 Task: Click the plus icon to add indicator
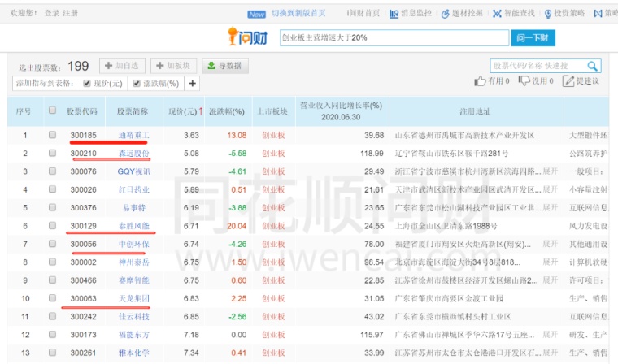click(193, 83)
